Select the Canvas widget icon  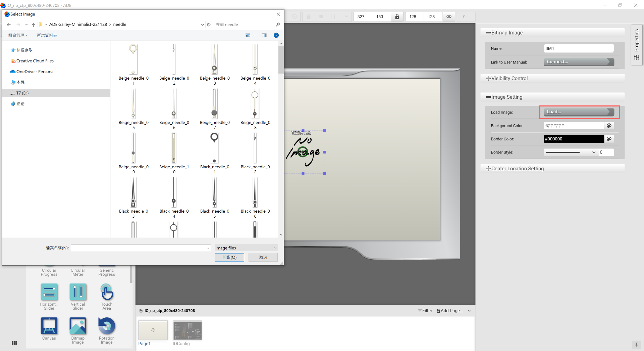[49, 326]
